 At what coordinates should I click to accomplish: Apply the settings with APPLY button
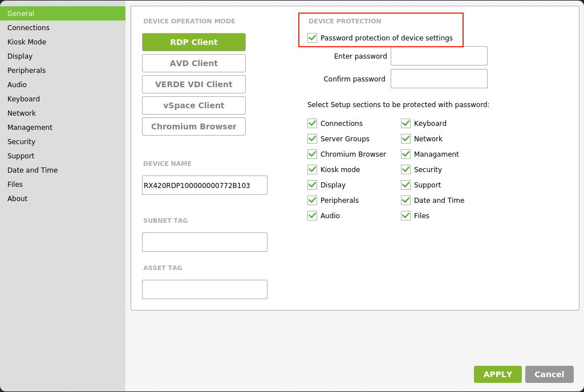[497, 374]
